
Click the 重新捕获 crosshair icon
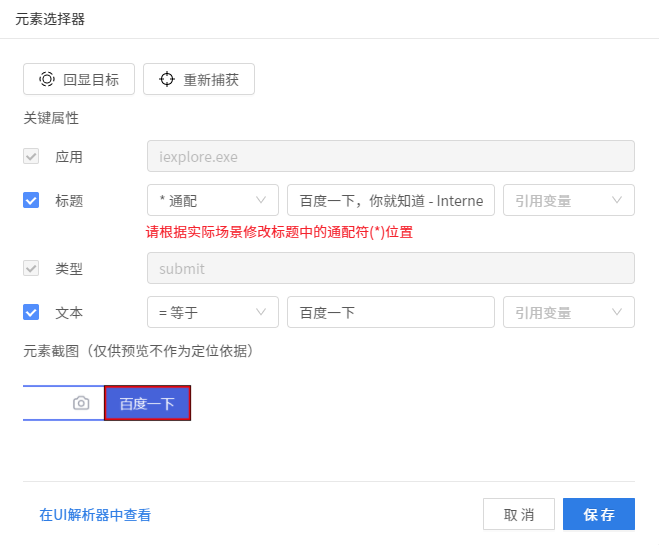tap(167, 79)
